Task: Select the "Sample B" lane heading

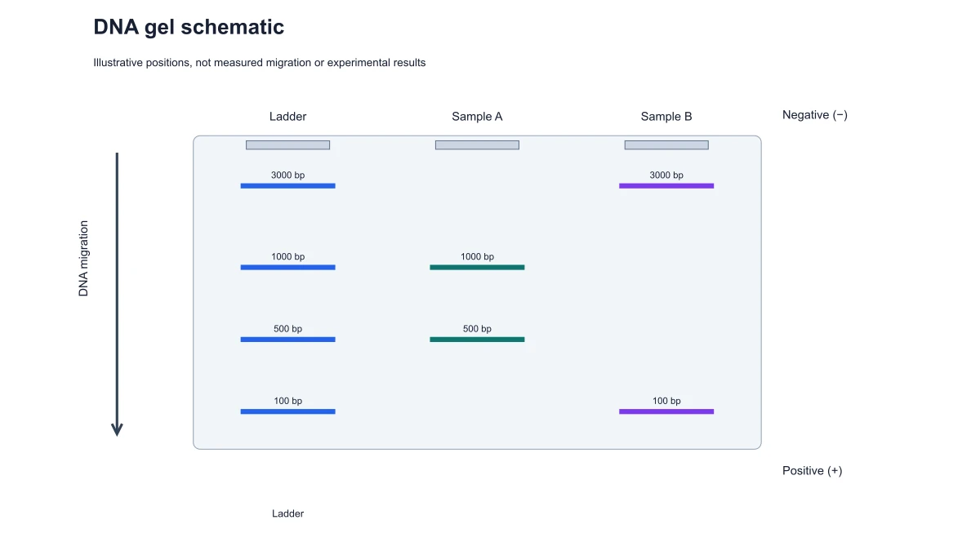Action: tap(666, 117)
